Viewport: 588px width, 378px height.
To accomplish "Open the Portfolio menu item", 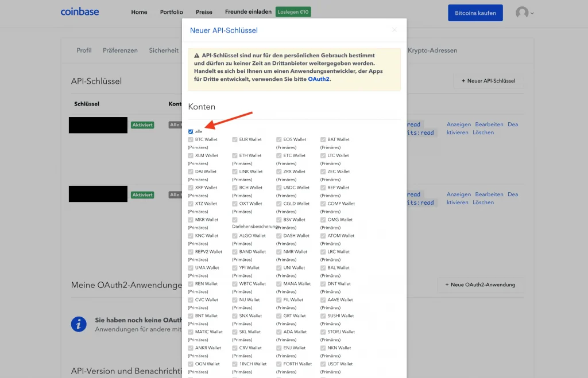I will coord(171,12).
